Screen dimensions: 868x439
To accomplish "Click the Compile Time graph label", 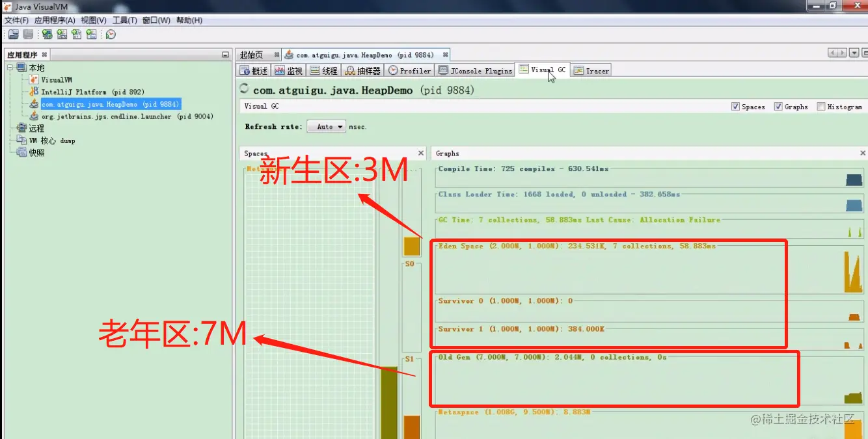I will click(x=524, y=169).
